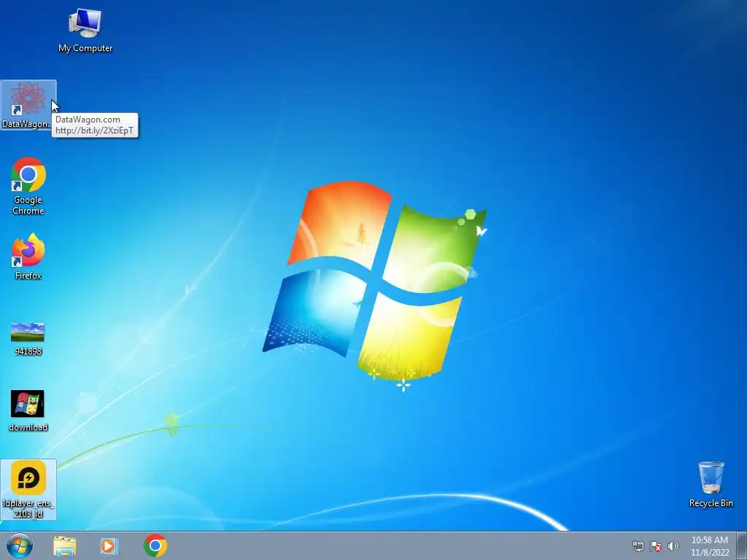
Task: Click the volume speaker tray icon
Action: click(673, 546)
